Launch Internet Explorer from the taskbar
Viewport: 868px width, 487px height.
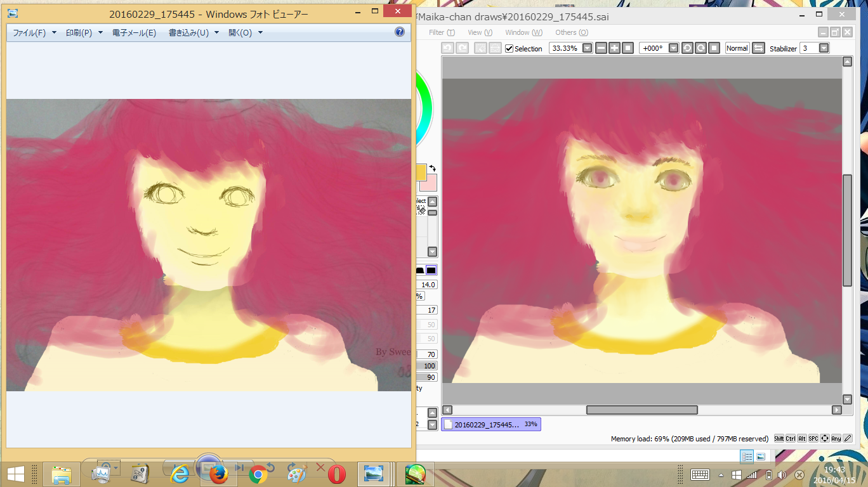180,474
